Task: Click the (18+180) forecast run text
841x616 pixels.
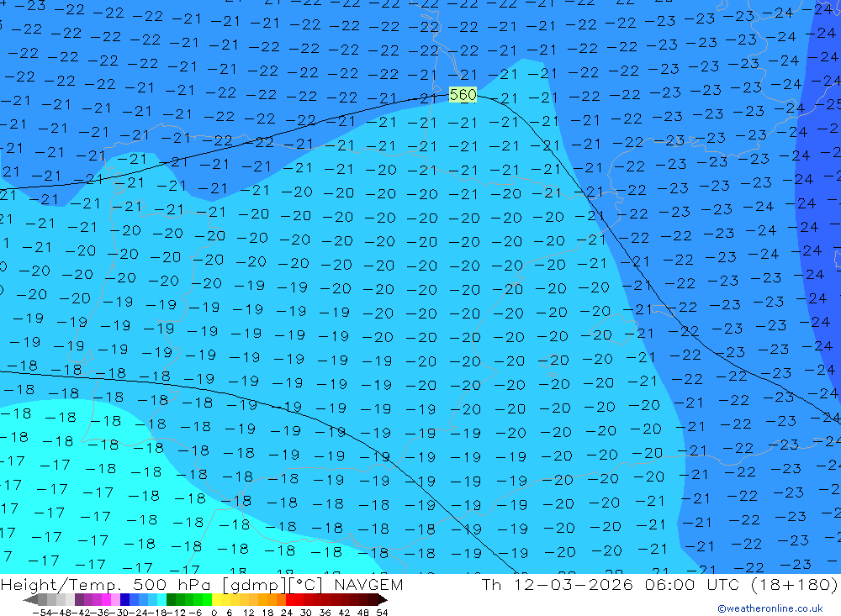Action: point(793,584)
